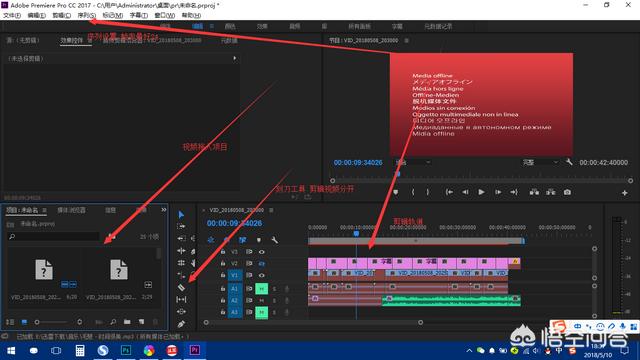This screenshot has width=640, height=360.
Task: Switch Project panel to icon view
Action: click(x=24, y=322)
